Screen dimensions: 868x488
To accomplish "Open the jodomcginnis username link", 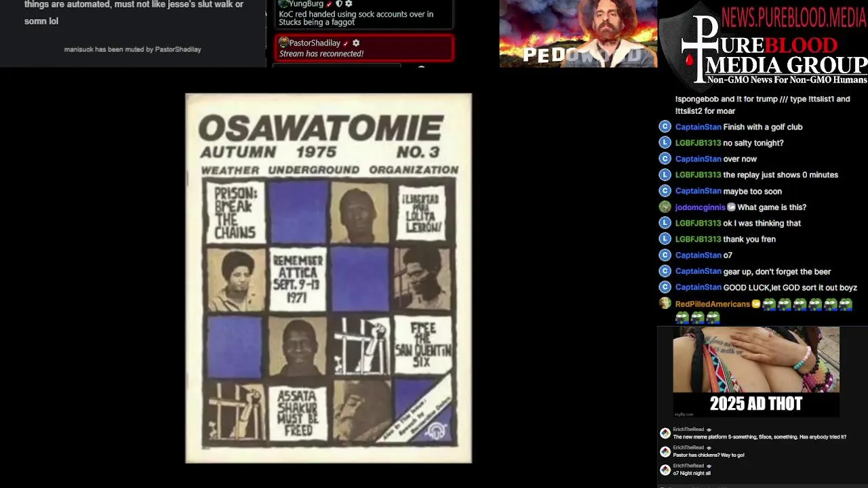I will (700, 207).
